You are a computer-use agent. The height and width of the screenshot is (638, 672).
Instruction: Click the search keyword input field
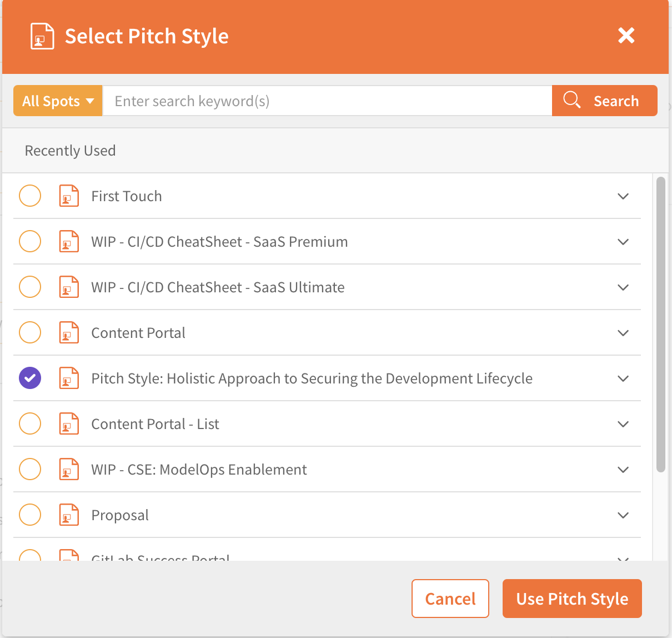click(x=328, y=101)
